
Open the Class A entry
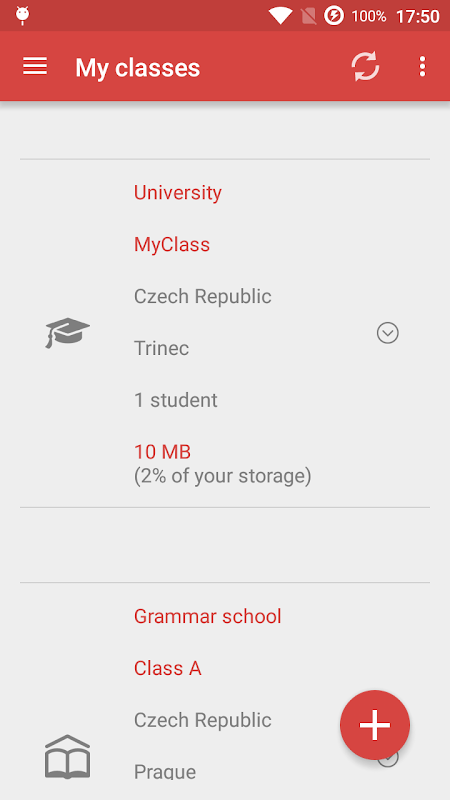click(x=167, y=668)
